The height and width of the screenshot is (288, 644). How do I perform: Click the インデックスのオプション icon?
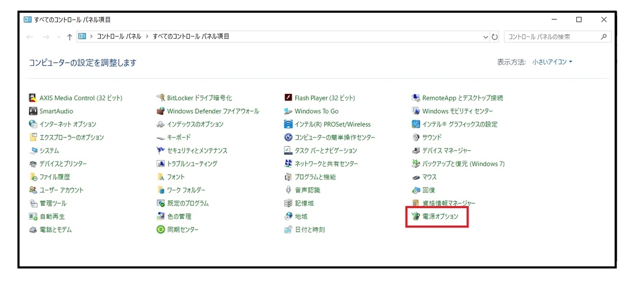click(160, 124)
